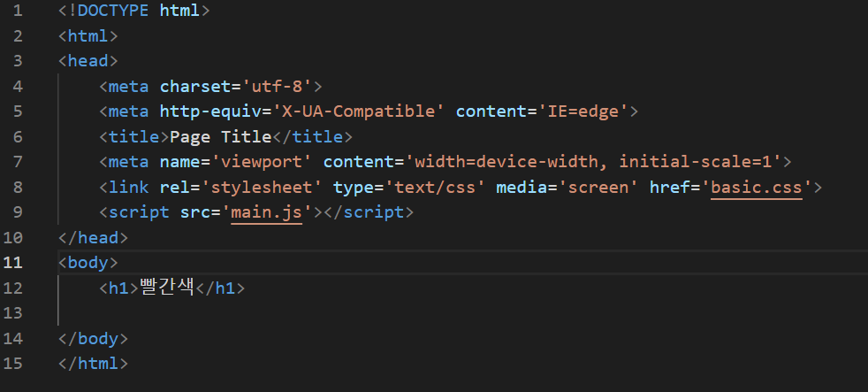
Task: Click the closing head tag
Action: click(93, 237)
